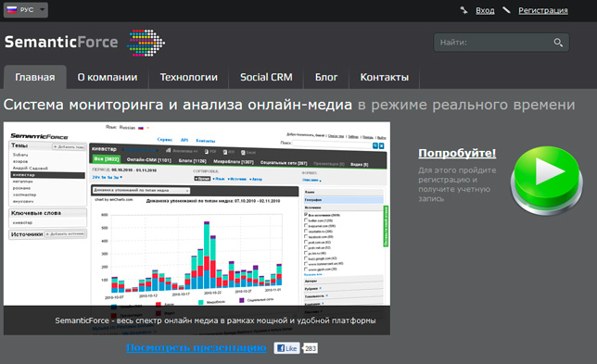Click the magnifier search icon
This screenshot has width=597, height=364.
558,43
